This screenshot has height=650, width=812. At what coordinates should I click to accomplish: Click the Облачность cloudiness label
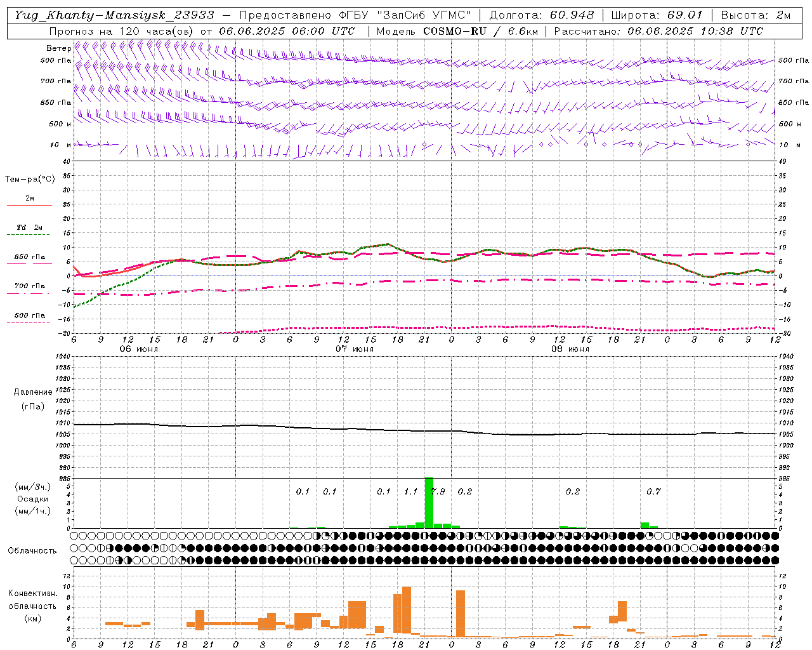click(32, 551)
